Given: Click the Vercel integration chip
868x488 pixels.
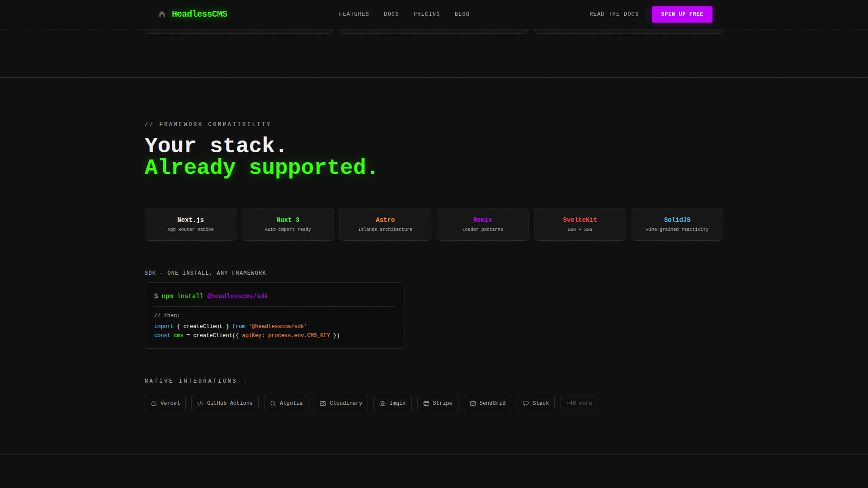Looking at the screenshot, I should (165, 404).
